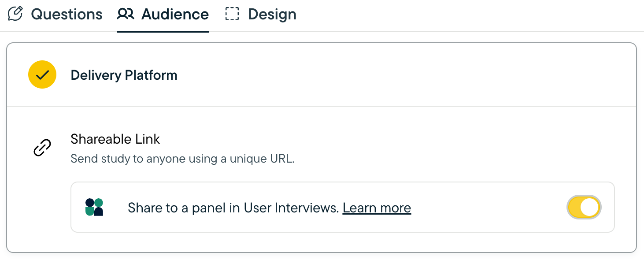Click the Audience tab people icon
644x260 pixels.
126,14
